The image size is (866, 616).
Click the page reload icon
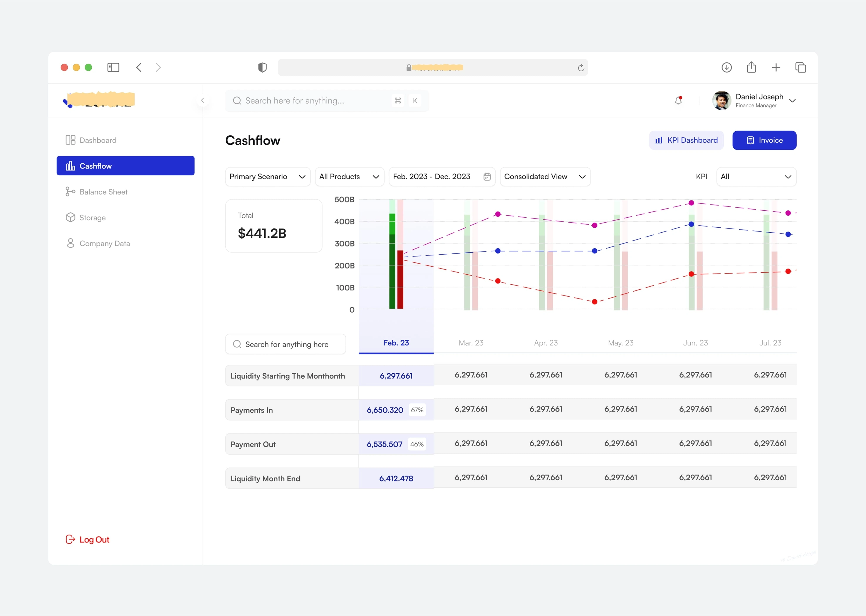coord(581,68)
